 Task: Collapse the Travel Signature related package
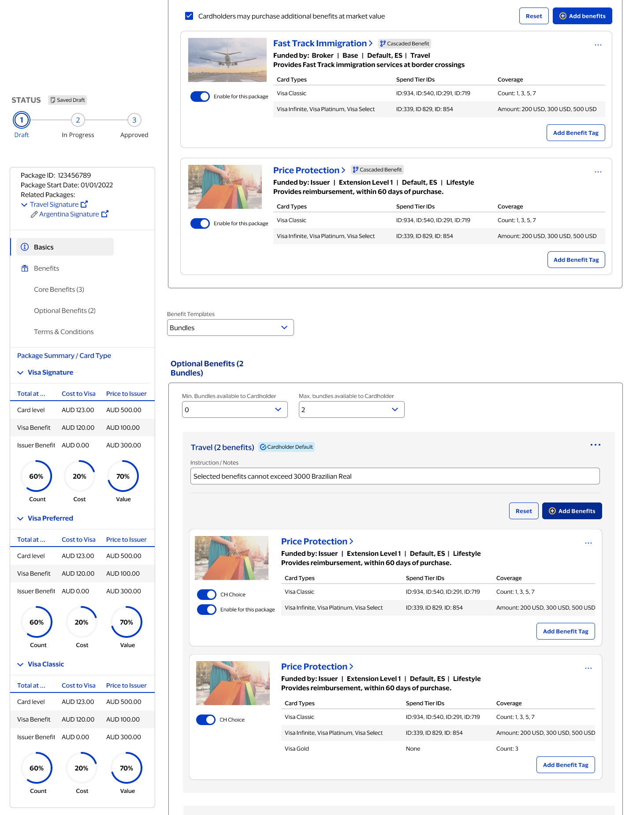pyautogui.click(x=24, y=205)
